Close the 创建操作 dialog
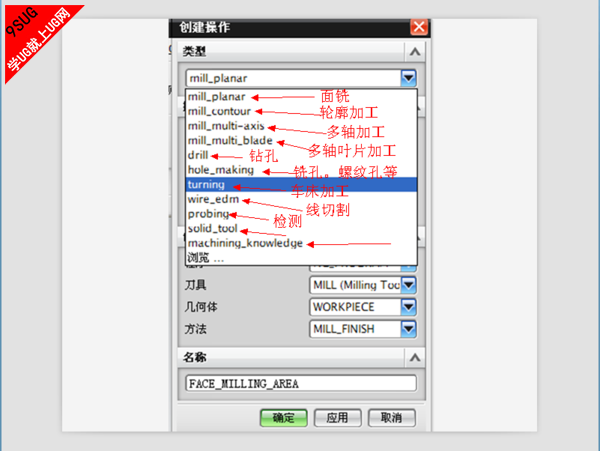 point(419,27)
